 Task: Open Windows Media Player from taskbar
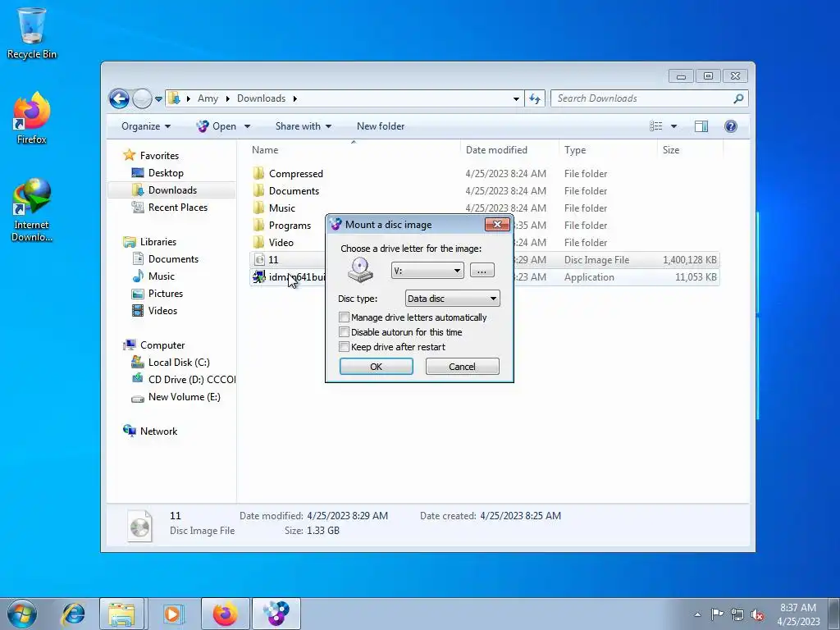[172, 614]
